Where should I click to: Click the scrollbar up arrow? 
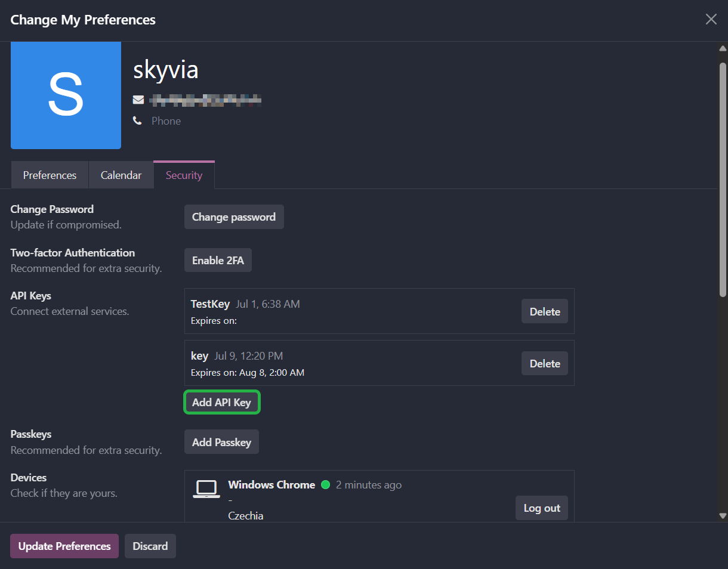[x=723, y=48]
